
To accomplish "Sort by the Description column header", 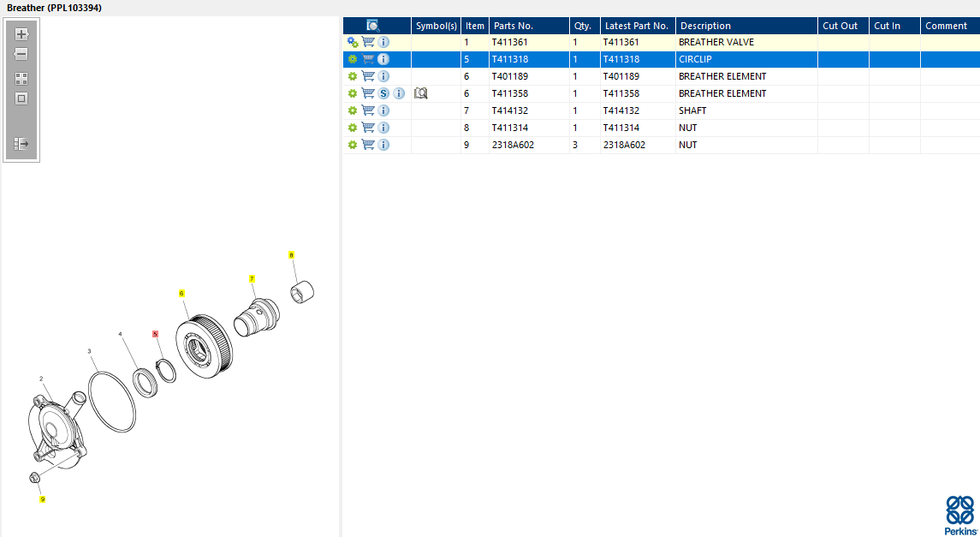I will click(x=747, y=26).
